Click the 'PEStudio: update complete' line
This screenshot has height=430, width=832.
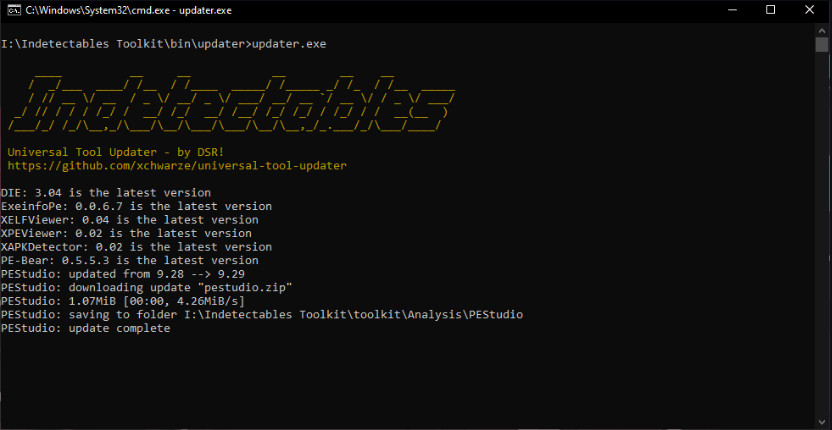pyautogui.click(x=85, y=329)
